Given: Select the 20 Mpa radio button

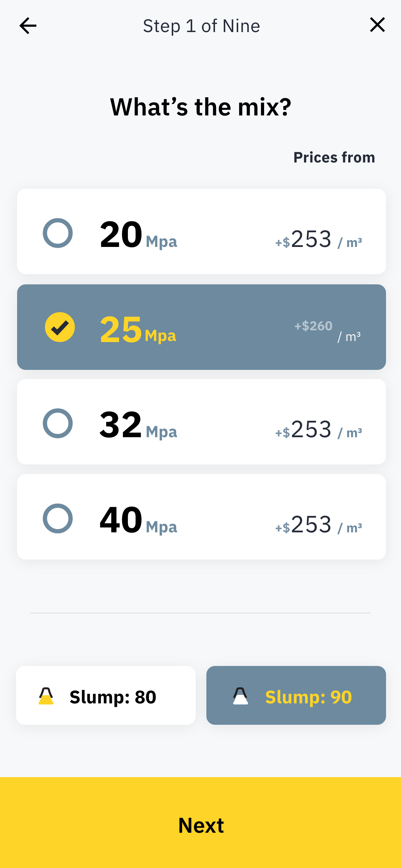Looking at the screenshot, I should coord(58,233).
